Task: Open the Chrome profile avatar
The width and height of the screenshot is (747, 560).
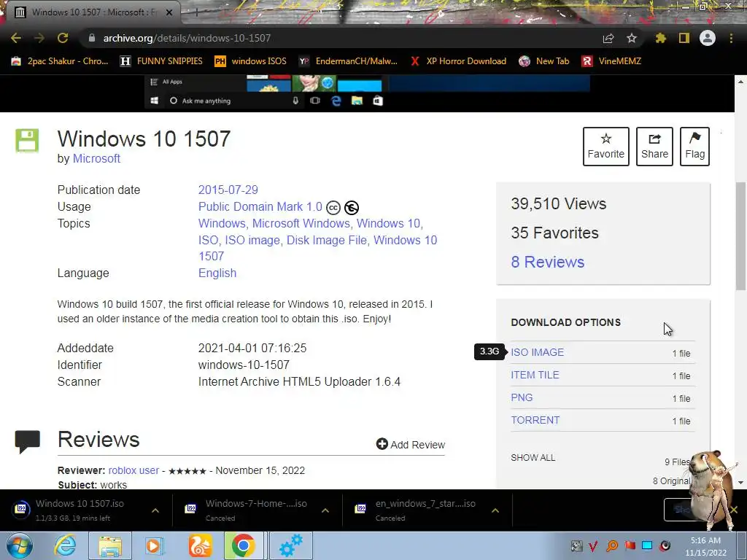Action: click(x=708, y=38)
